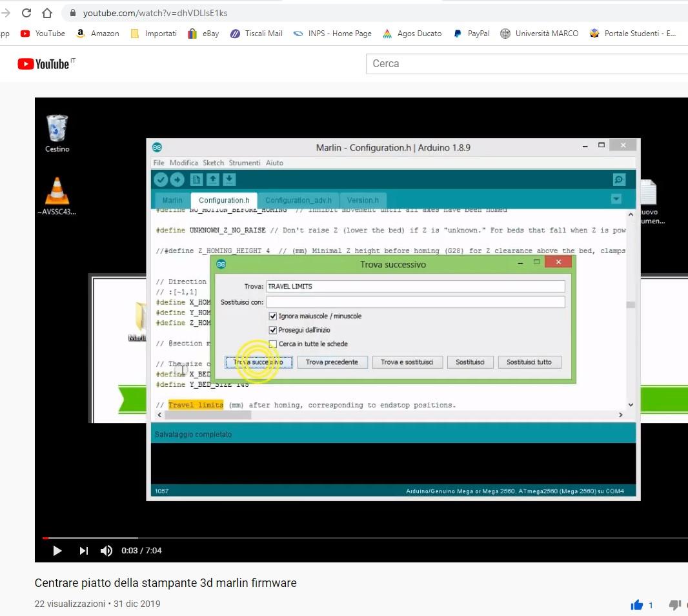Click the Trova search text field
The width and height of the screenshot is (688, 616).
[x=416, y=286]
